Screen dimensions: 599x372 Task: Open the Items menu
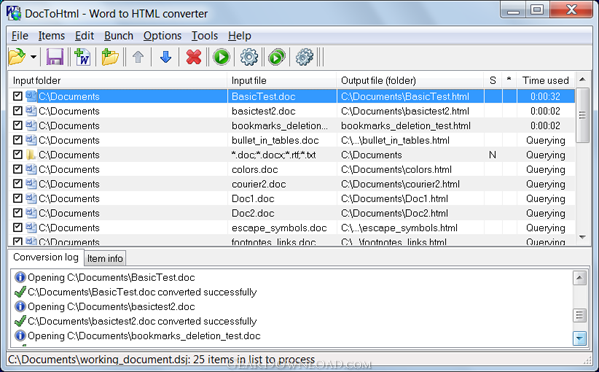pos(52,36)
